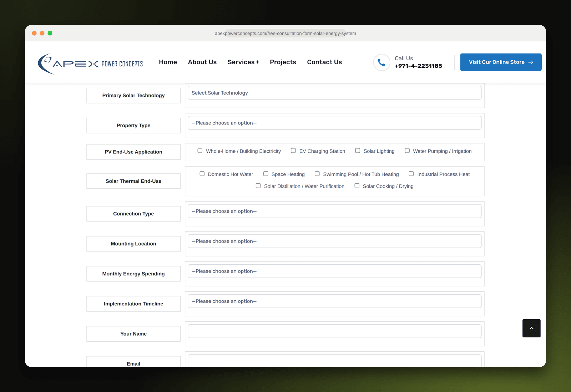Open the Connection Type dropdown
The image size is (571, 392).
click(334, 211)
